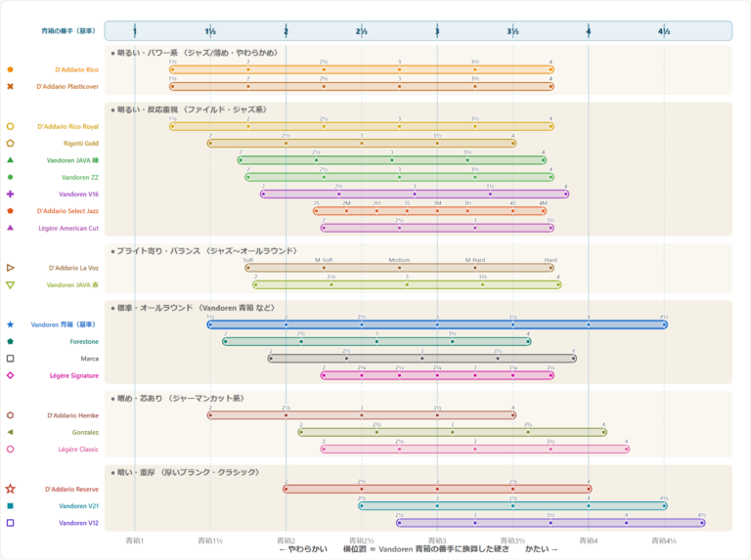Click the blue star icon for Vandoren 青箱
The width and height of the screenshot is (751, 560).
10,324
